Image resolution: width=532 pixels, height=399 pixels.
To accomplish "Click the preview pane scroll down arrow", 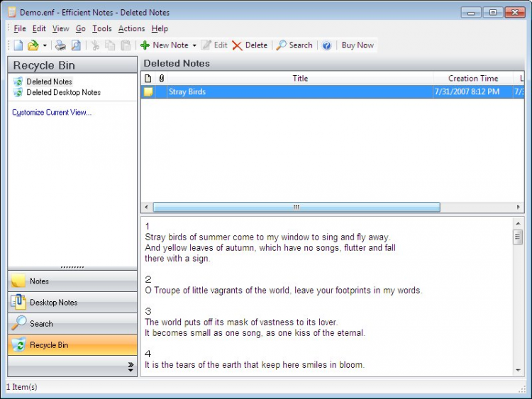I will (x=518, y=370).
